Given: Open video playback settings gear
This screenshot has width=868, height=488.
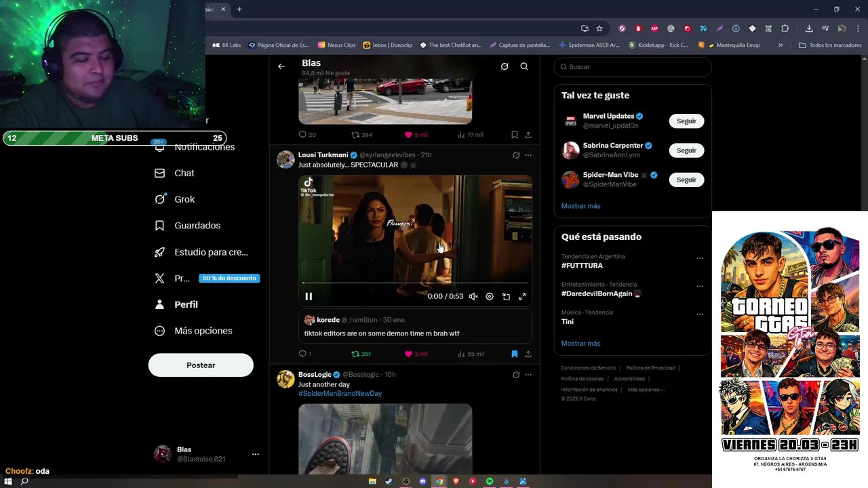Looking at the screenshot, I should (490, 296).
